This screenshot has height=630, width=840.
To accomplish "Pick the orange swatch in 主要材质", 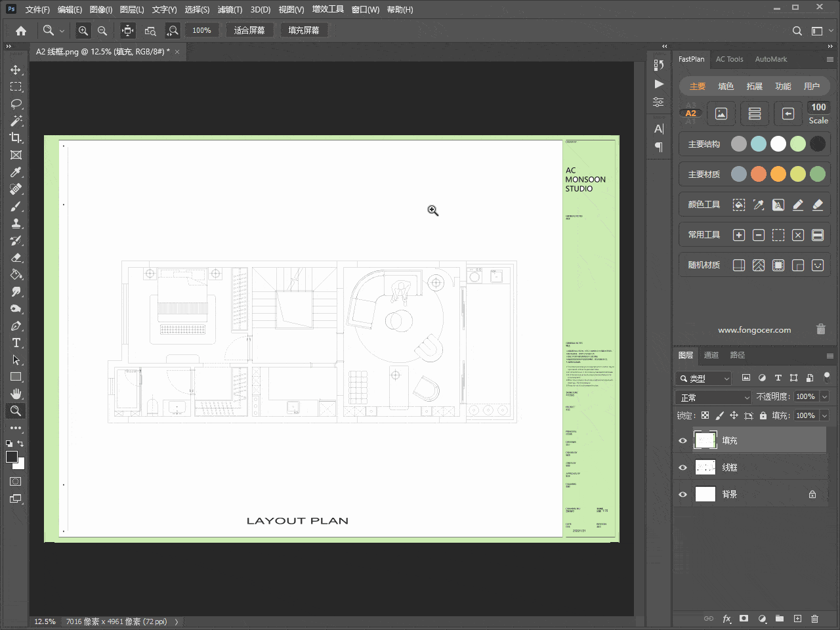I will (x=778, y=174).
